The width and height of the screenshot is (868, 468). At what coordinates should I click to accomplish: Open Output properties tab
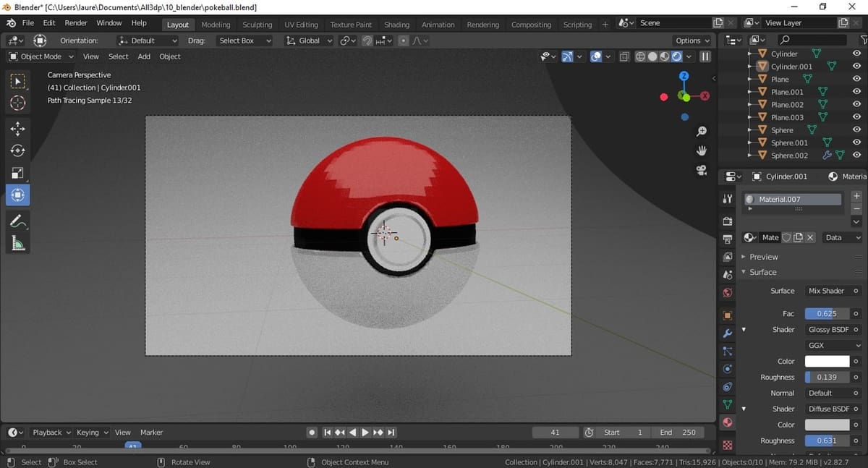(x=728, y=239)
